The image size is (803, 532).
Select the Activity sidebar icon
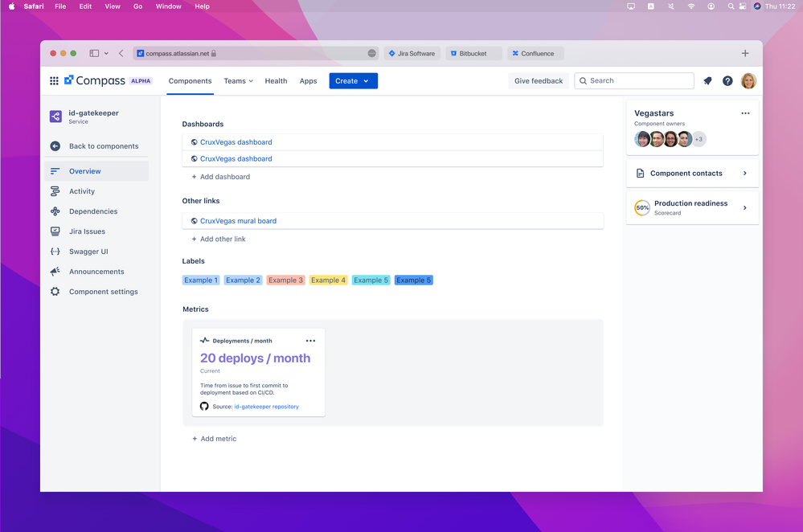pyautogui.click(x=55, y=191)
